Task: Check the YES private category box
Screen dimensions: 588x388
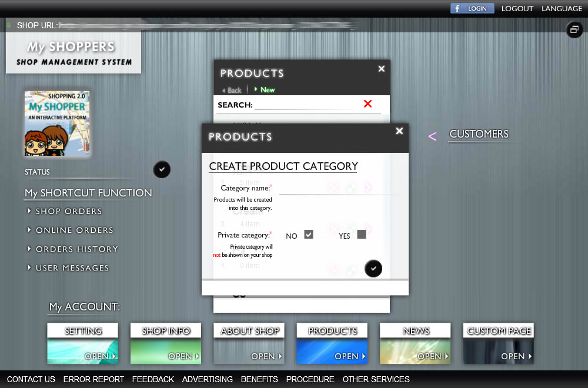Action: tap(361, 235)
